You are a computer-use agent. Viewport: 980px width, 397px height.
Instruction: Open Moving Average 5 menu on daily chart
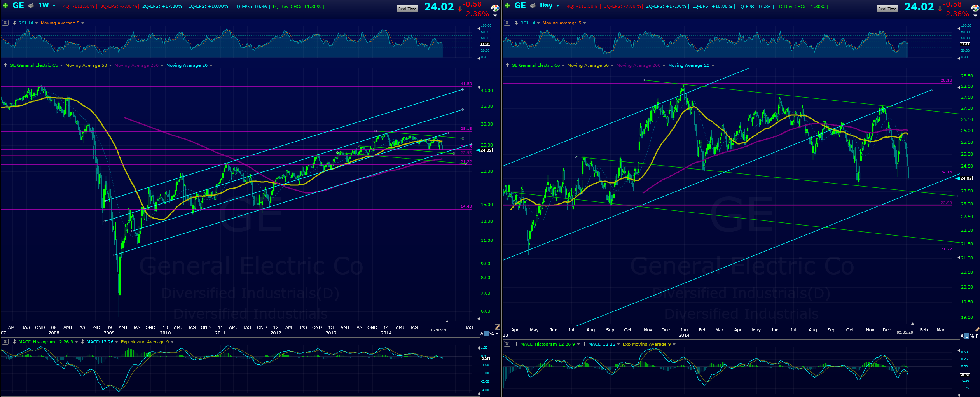pyautogui.click(x=585, y=23)
